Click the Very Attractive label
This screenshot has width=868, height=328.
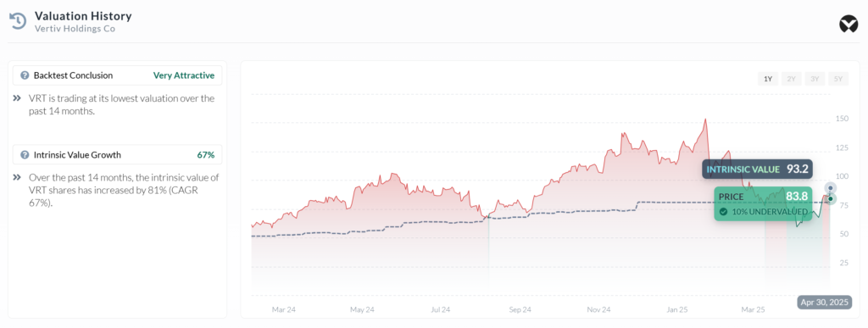[184, 75]
